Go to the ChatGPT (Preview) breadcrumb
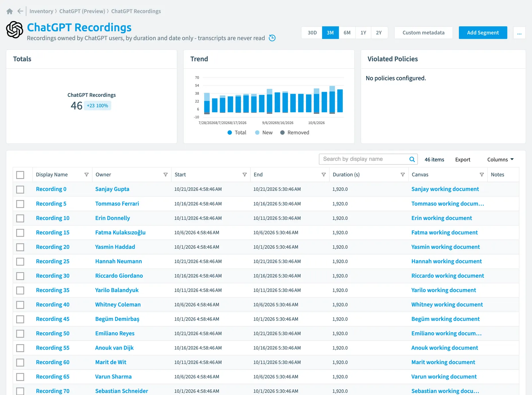The height and width of the screenshot is (395, 532). (82, 11)
